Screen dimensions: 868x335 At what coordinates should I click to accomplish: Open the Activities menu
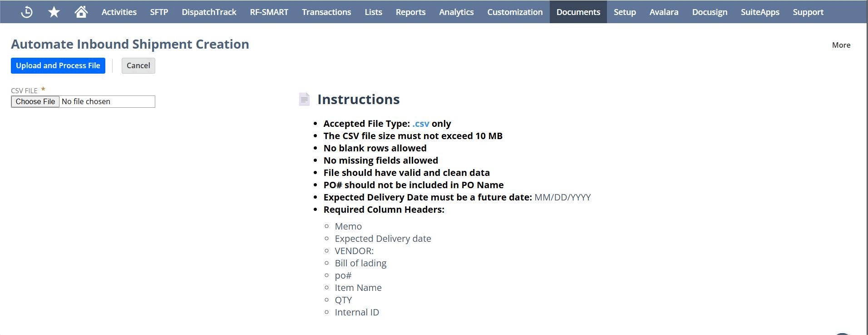[119, 12]
